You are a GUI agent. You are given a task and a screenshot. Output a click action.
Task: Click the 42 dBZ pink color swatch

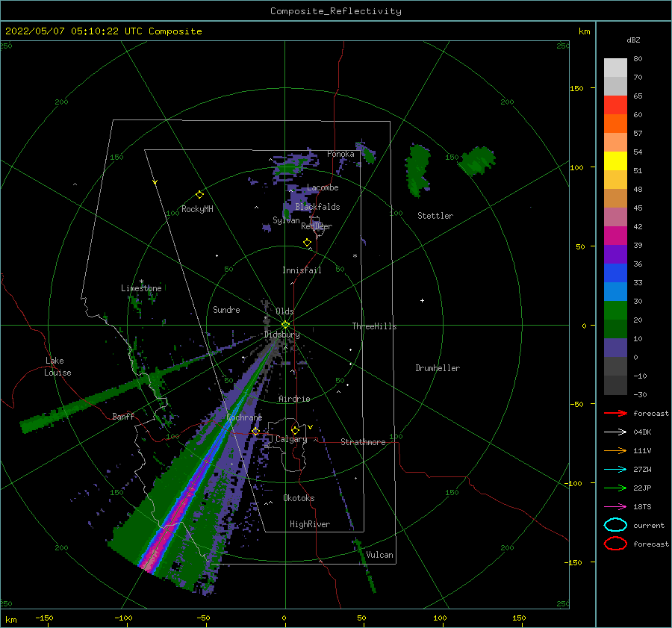(x=615, y=217)
